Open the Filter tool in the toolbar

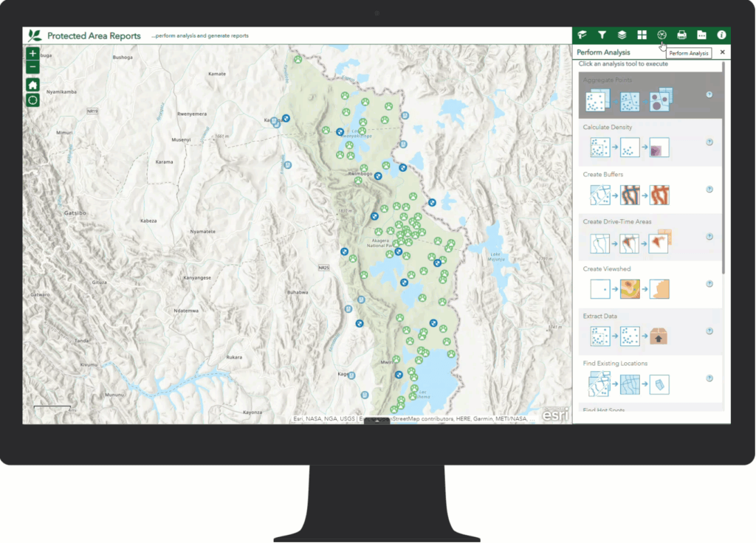coord(602,35)
